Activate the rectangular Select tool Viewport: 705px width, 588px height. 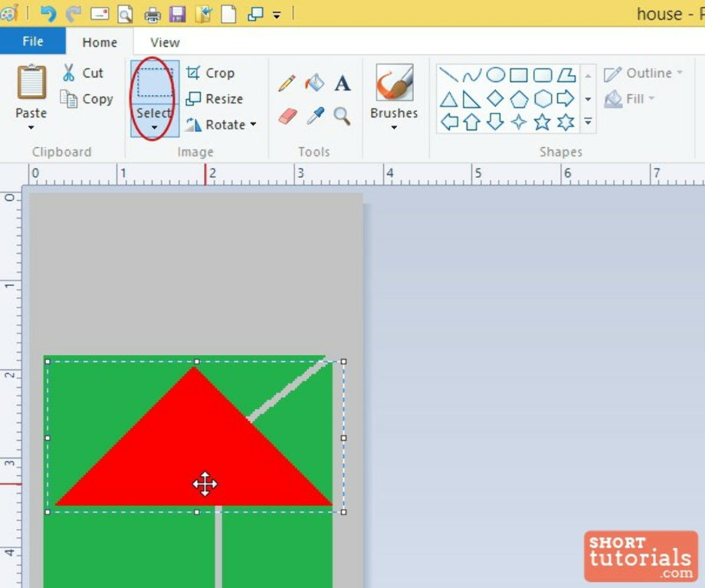coord(155,83)
